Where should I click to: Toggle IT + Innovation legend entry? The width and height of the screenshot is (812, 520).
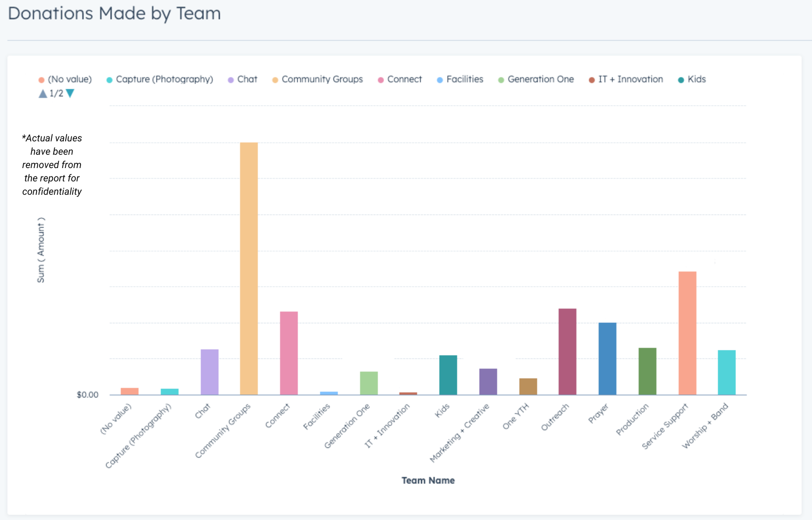pos(626,79)
